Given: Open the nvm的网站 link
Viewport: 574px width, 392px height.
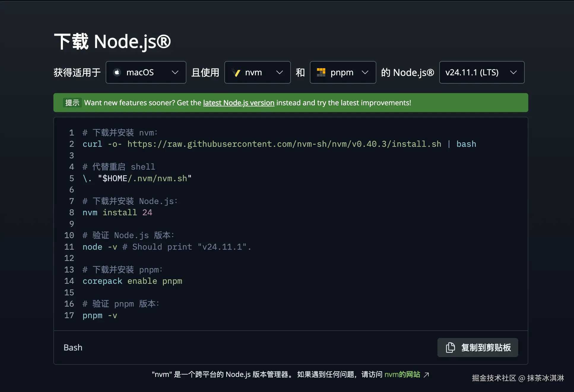Looking at the screenshot, I should (x=402, y=375).
